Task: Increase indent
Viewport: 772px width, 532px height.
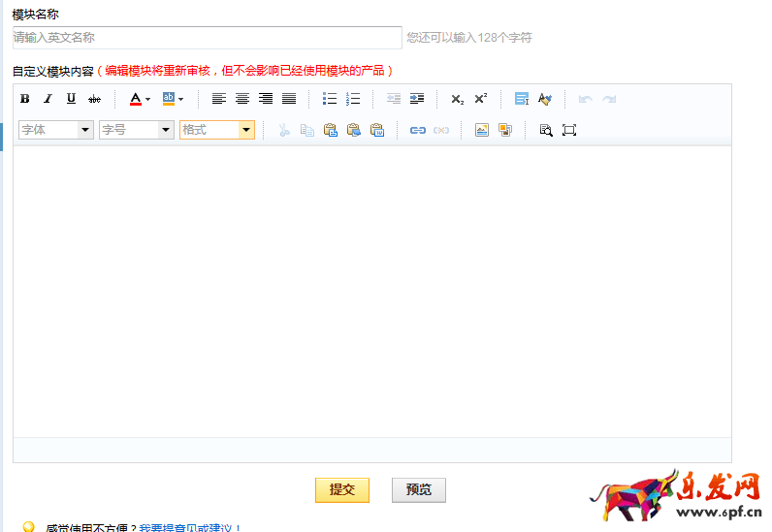Action: [x=417, y=99]
